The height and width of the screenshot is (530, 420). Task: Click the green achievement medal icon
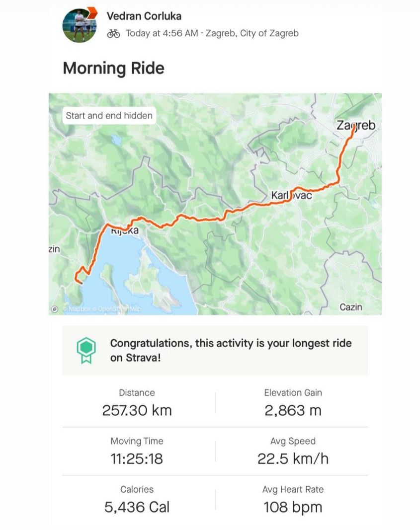pos(85,351)
